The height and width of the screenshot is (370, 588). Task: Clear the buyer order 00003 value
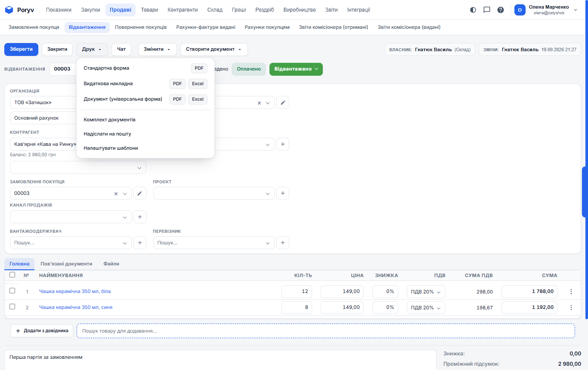pos(116,194)
